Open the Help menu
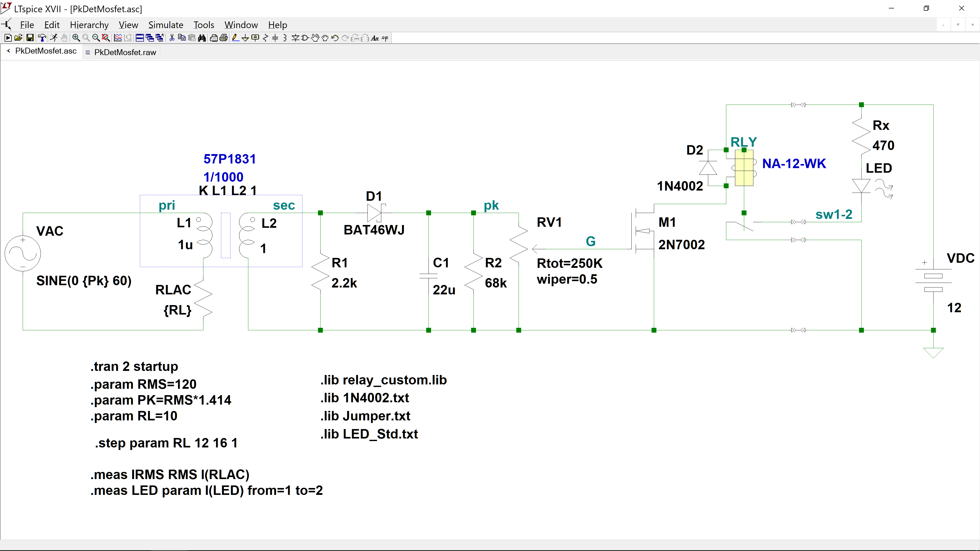 (277, 25)
